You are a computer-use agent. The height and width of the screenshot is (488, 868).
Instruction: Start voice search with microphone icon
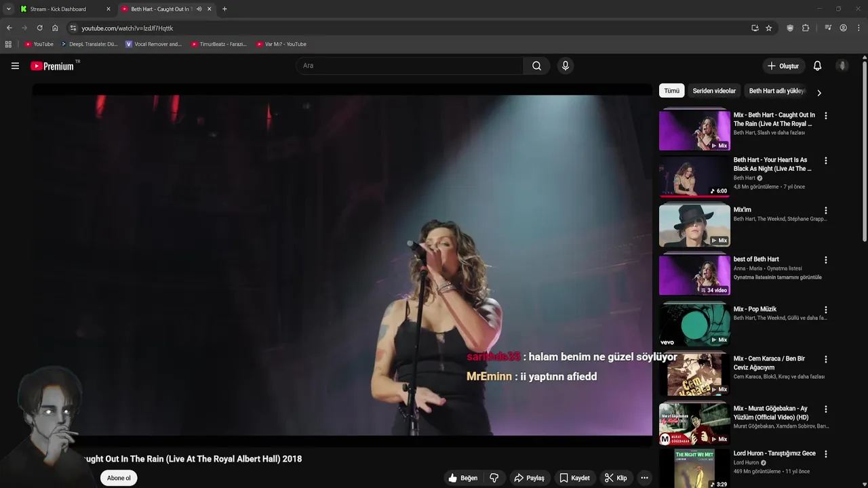(x=566, y=66)
